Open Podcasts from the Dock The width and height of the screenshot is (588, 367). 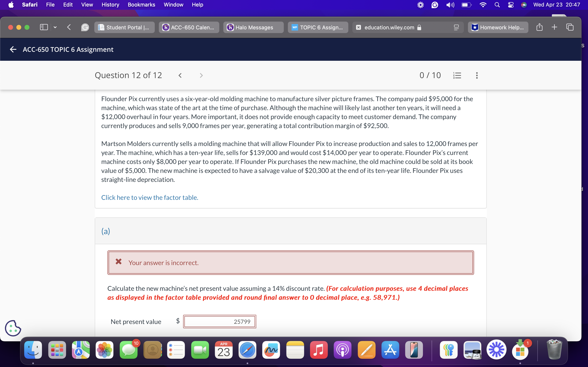[x=342, y=350]
